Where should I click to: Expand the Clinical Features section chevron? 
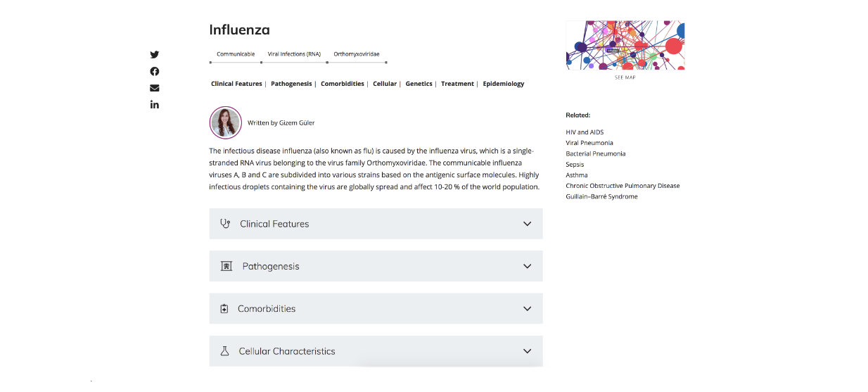click(528, 224)
